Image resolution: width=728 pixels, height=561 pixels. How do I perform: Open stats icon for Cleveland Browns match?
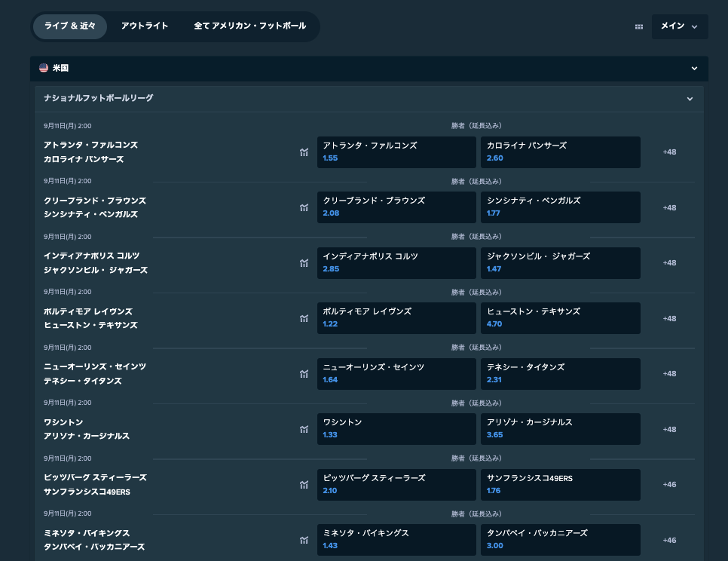[x=304, y=207]
